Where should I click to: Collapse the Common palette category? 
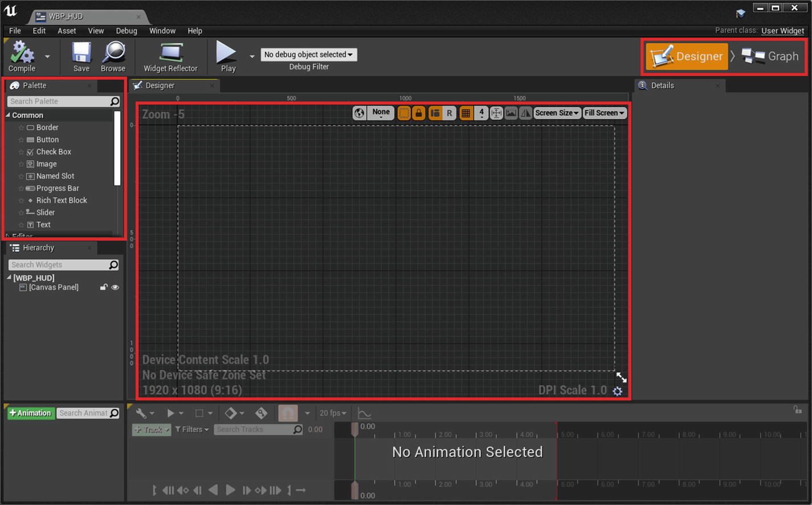tap(8, 115)
